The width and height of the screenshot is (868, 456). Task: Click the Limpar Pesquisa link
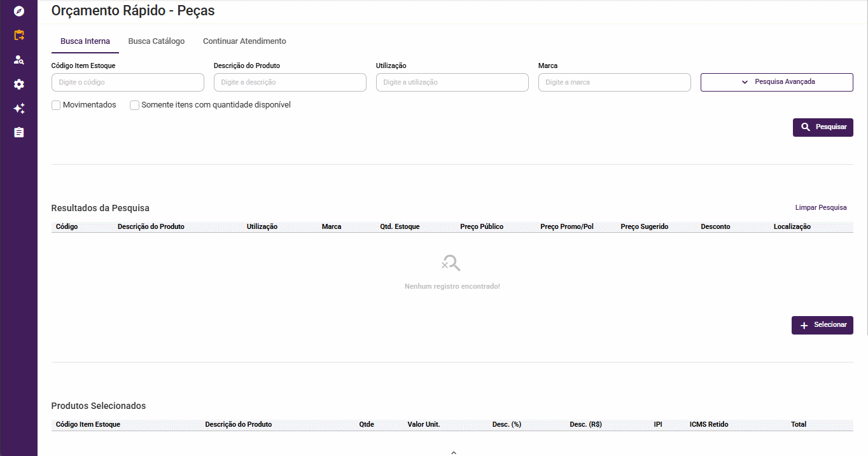pos(821,207)
